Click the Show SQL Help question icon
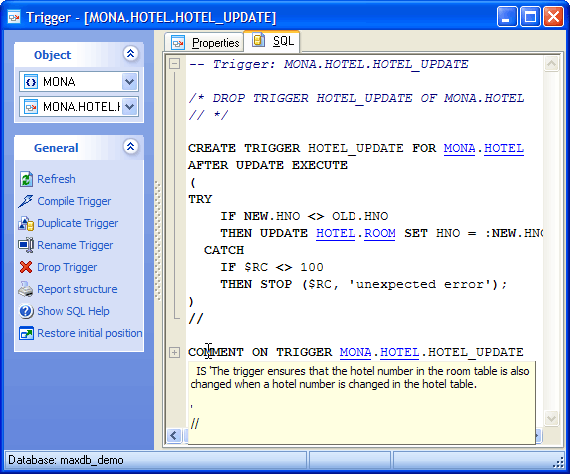Viewport: 570px width, 474px height. pos(26,312)
